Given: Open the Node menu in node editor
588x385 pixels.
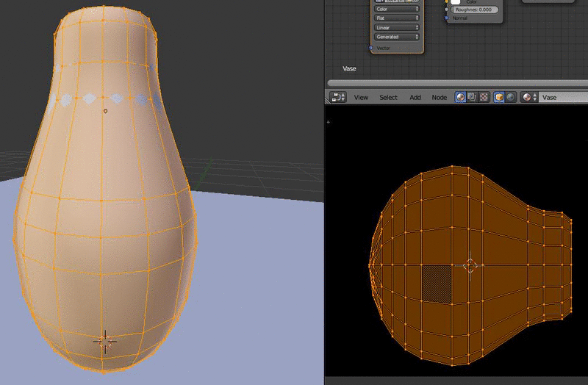Looking at the screenshot, I should 439,98.
